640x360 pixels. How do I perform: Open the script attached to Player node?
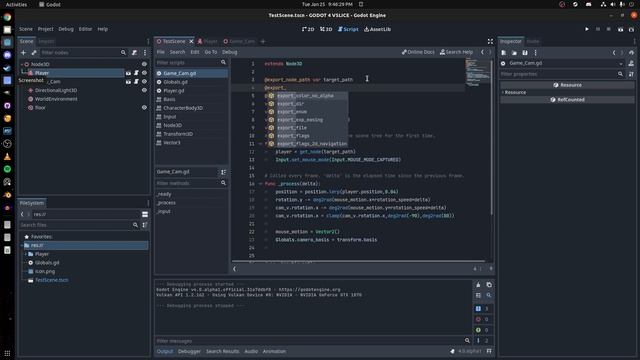(x=136, y=73)
